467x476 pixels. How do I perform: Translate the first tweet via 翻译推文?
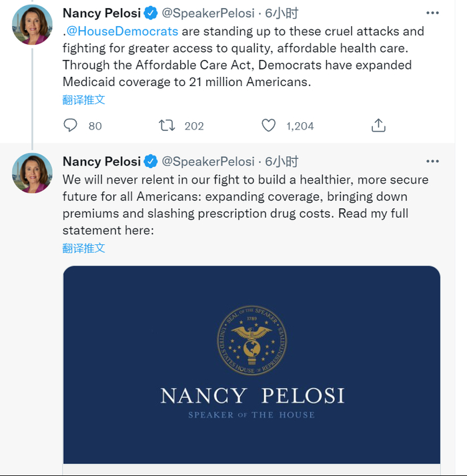(x=84, y=99)
